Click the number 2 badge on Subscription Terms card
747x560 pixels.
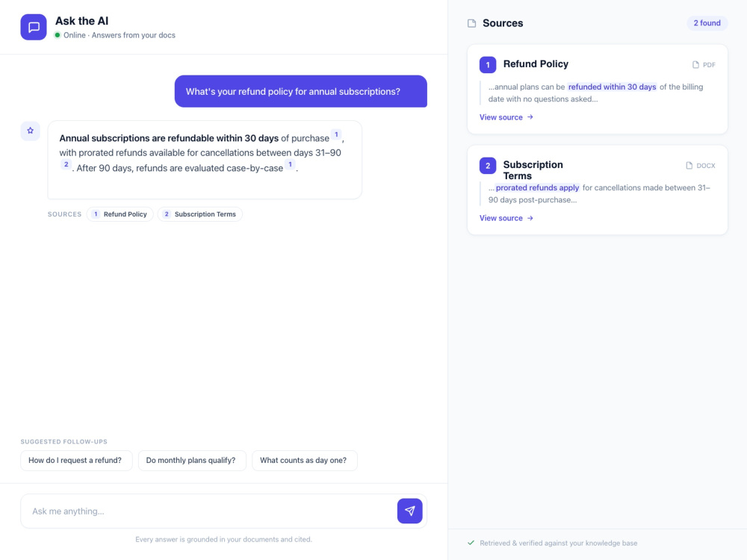488,166
